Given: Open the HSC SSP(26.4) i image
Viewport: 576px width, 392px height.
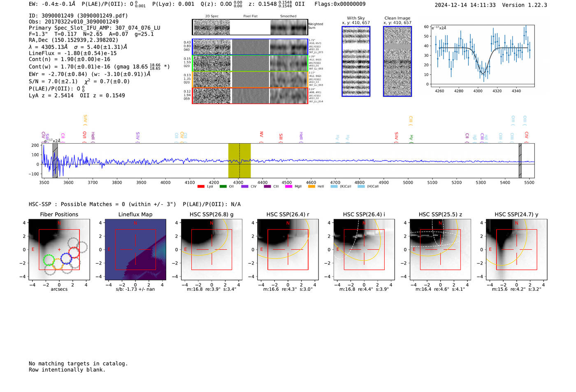Looking at the screenshot, I should coord(364,250).
